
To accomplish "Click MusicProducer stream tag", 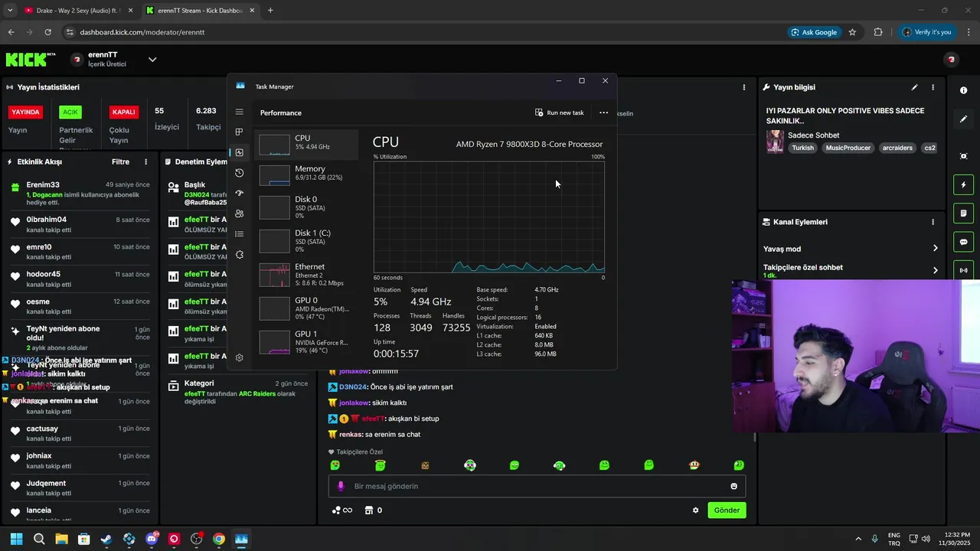I will point(848,148).
